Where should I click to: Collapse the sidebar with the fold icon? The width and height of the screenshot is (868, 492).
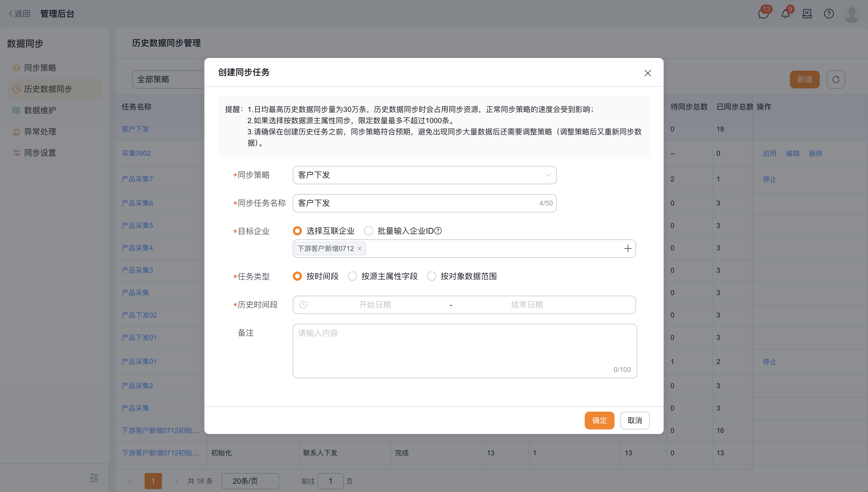pyautogui.click(x=94, y=478)
